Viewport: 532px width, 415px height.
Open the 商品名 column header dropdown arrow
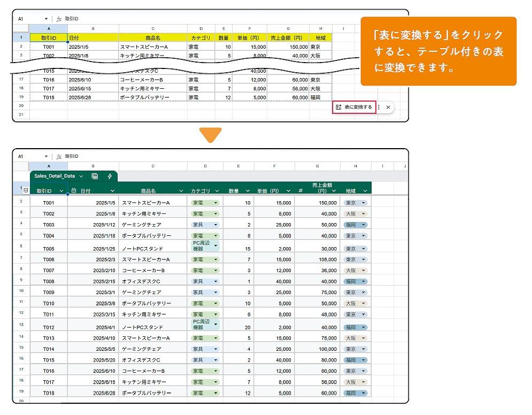(x=181, y=191)
